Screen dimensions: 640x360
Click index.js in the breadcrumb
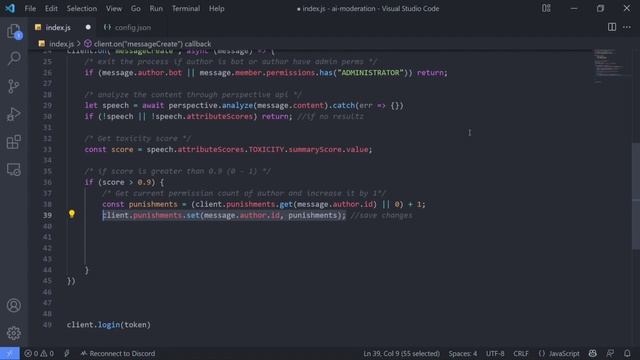62,44
